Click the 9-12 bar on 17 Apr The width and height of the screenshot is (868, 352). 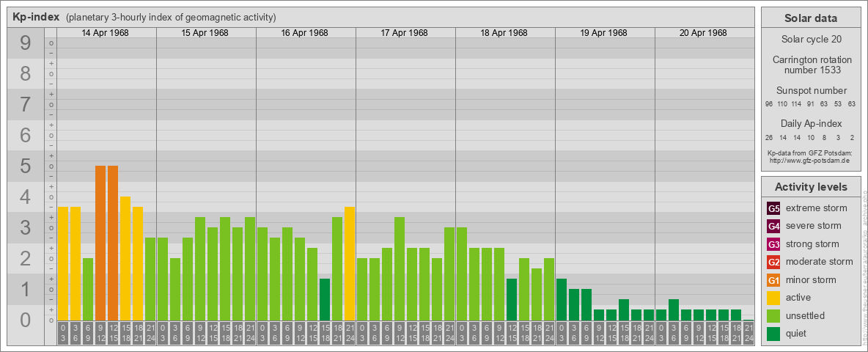tap(399, 269)
